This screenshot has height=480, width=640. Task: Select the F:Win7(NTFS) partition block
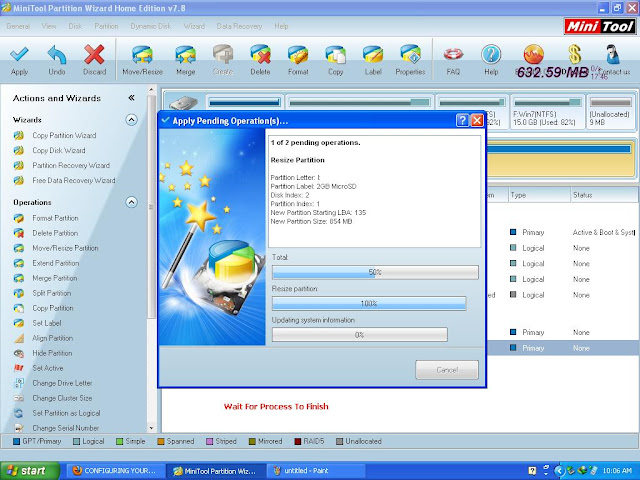(547, 112)
